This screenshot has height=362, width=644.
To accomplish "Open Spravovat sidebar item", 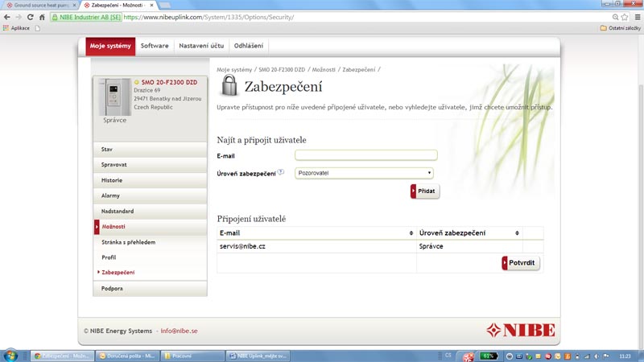I will point(151,165).
